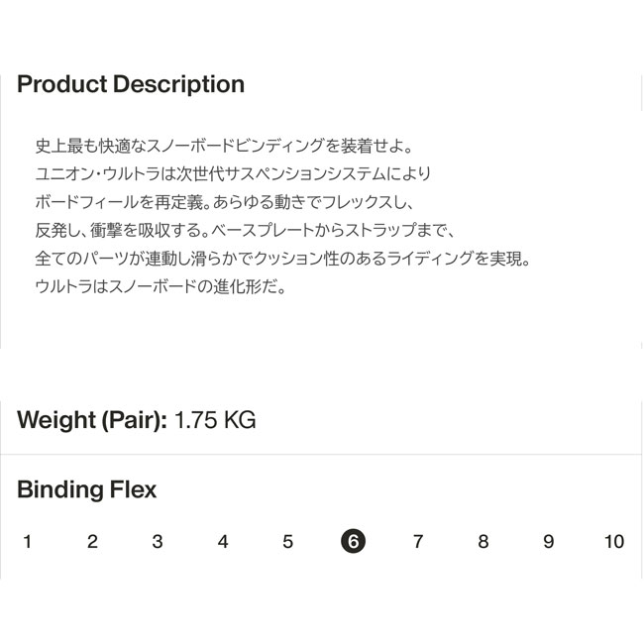Click the highlighted flex rating 6 circle
The height and width of the screenshot is (644, 644).
[353, 542]
